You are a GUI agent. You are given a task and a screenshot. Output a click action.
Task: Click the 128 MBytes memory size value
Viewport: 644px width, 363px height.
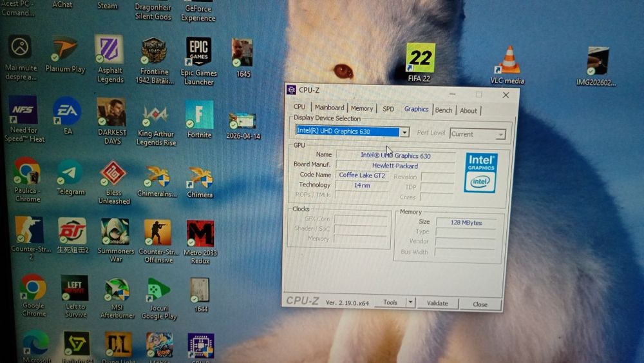click(466, 222)
